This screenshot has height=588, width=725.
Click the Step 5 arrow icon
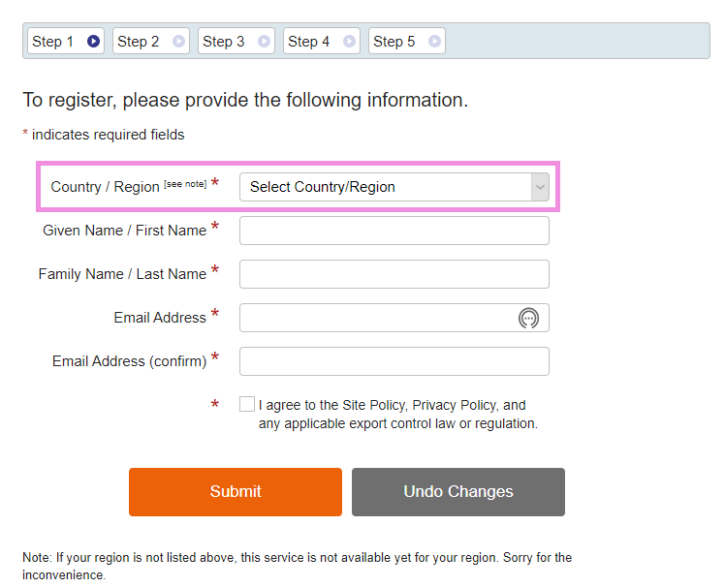(434, 42)
